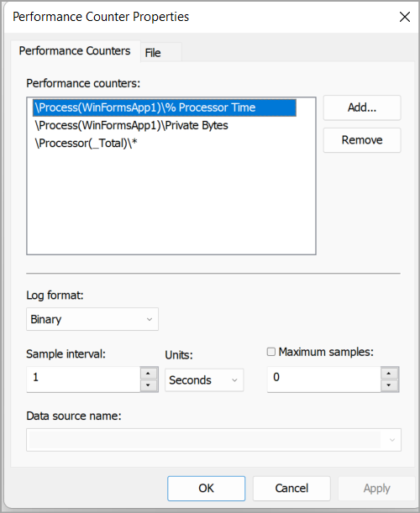Increase the Sample interval with up arrow
The image size is (420, 513).
coord(149,373)
